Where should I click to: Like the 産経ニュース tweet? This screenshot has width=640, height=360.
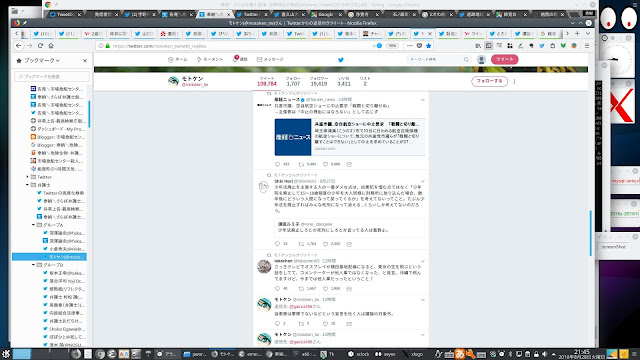click(x=325, y=164)
